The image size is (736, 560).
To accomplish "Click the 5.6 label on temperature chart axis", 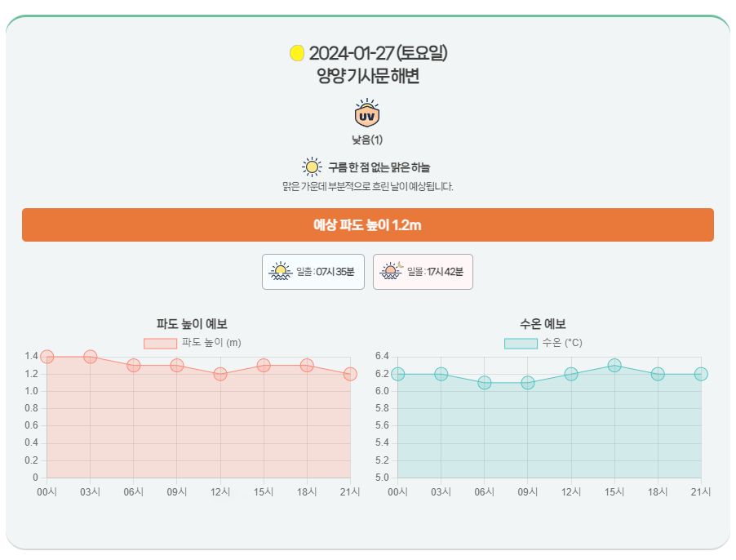I will click(x=382, y=425).
